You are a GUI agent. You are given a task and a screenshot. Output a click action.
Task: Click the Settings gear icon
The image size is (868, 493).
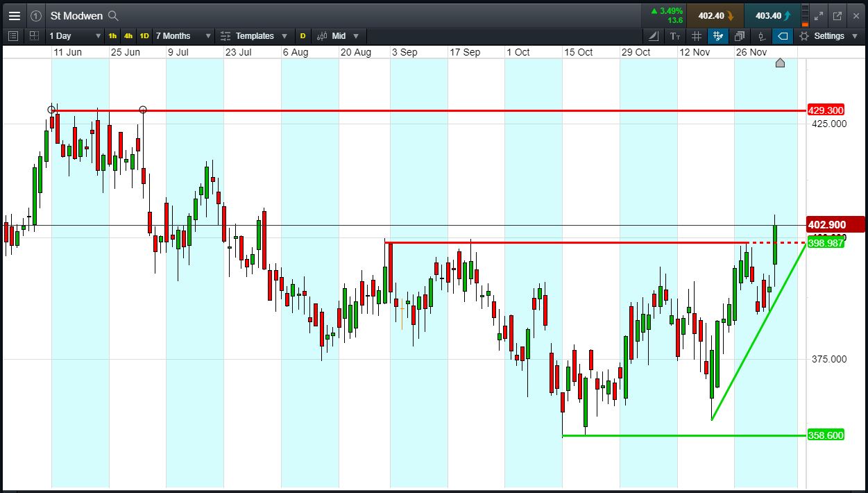coord(804,35)
